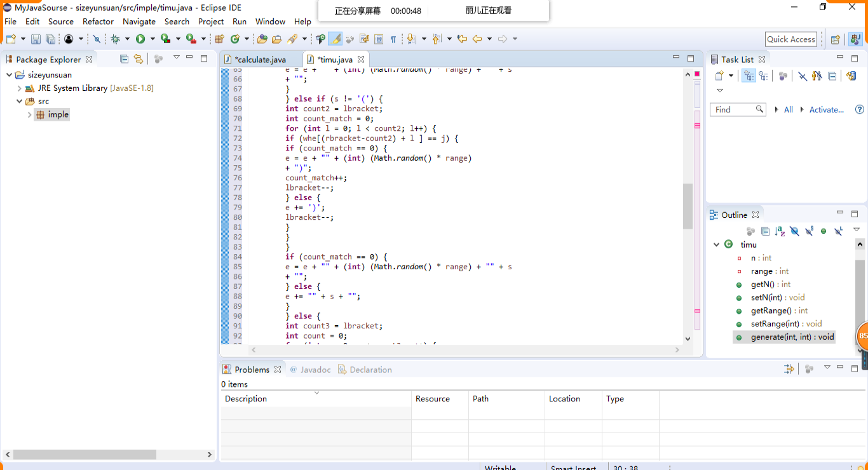This screenshot has height=470, width=868.
Task: Toggle Show Whitespace Characters pilcrow button
Action: (393, 39)
